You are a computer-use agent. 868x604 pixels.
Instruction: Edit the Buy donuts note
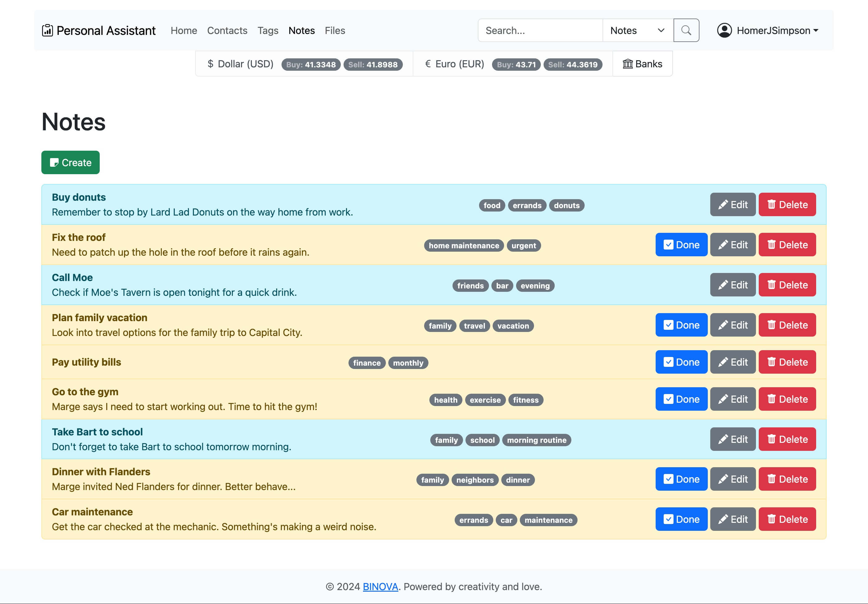coord(733,205)
